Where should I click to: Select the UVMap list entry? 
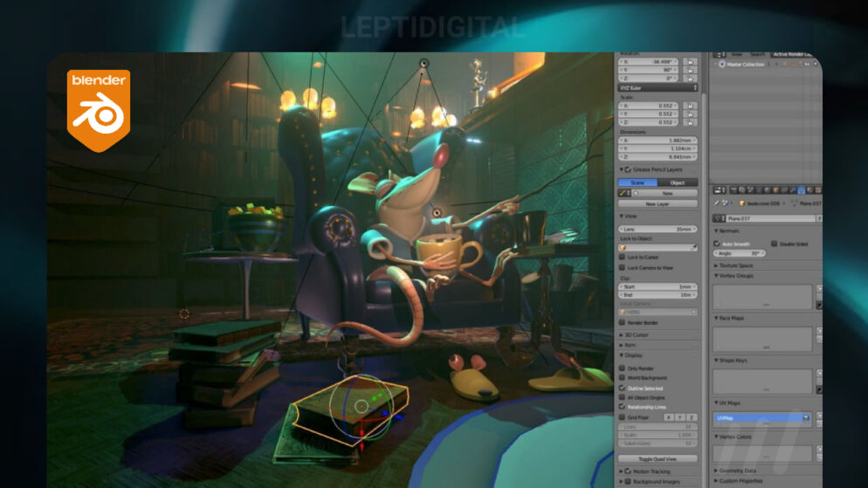762,418
